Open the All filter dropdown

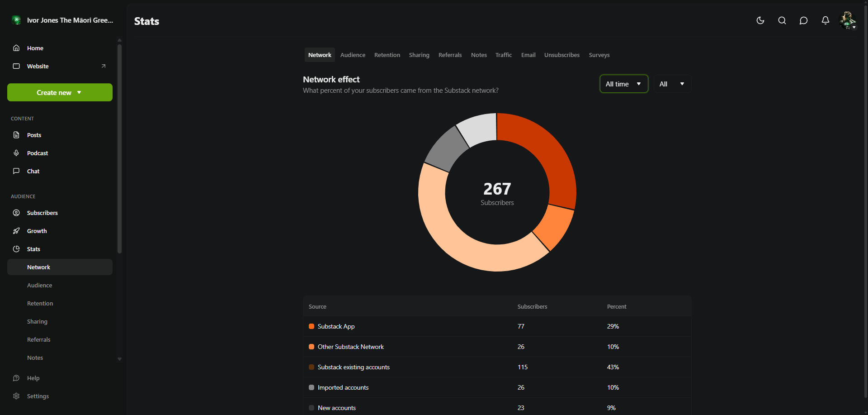672,84
